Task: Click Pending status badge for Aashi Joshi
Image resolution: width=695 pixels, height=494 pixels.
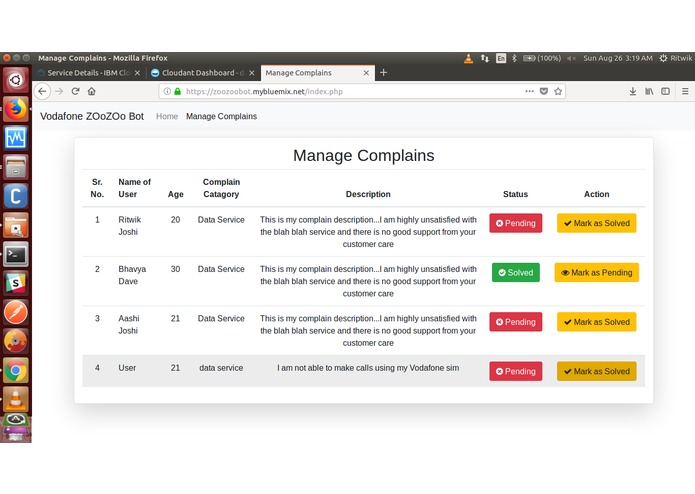Action: [x=515, y=322]
